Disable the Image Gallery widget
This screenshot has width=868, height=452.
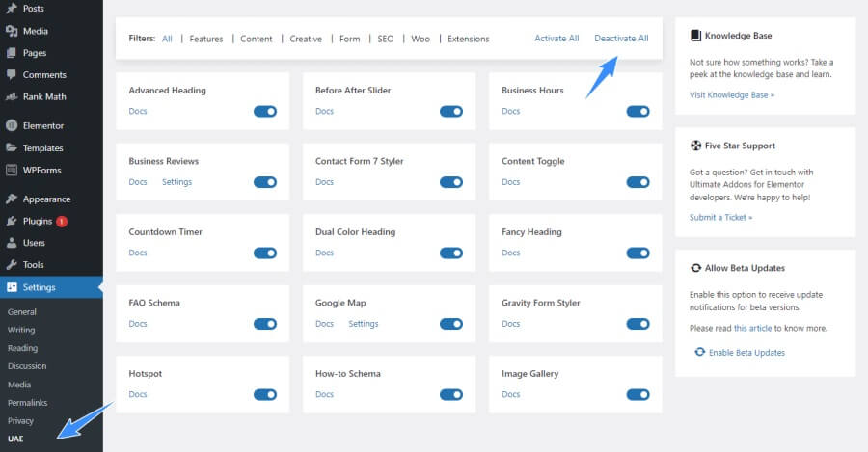click(x=637, y=394)
